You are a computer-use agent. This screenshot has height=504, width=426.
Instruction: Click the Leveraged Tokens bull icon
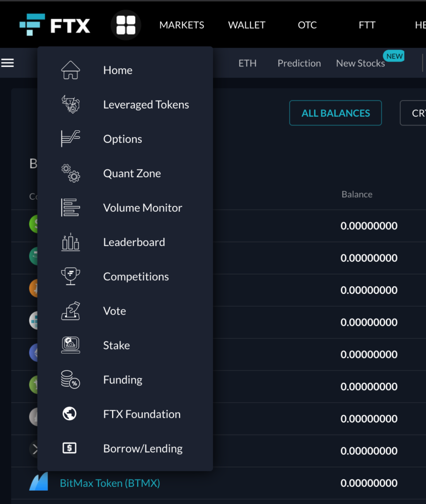tap(70, 104)
